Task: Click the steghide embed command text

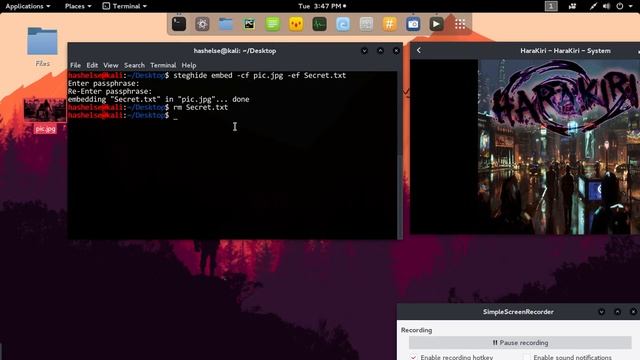Action: pos(260,76)
